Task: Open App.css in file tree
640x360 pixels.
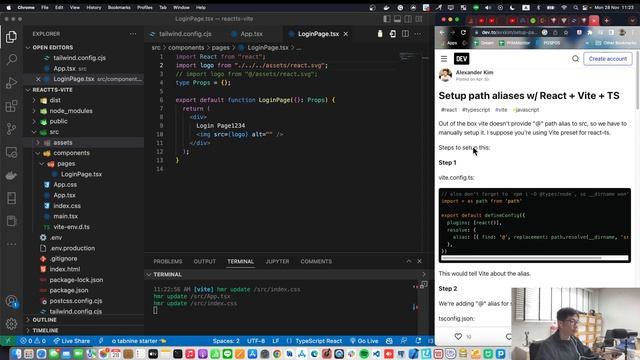Action: click(x=65, y=185)
